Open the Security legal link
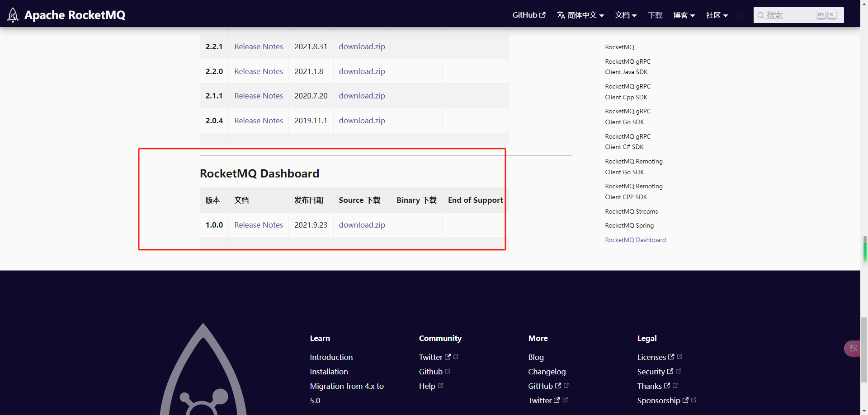The image size is (868, 415). 656,372
